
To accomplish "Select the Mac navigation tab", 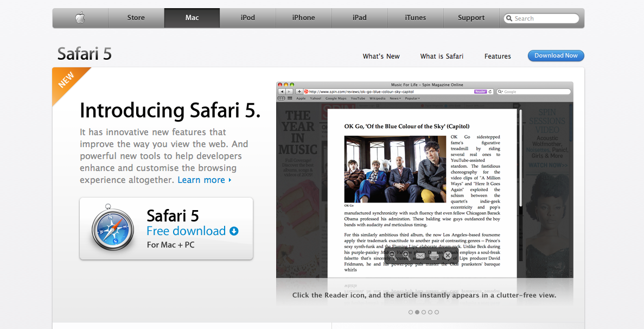I will (x=192, y=18).
